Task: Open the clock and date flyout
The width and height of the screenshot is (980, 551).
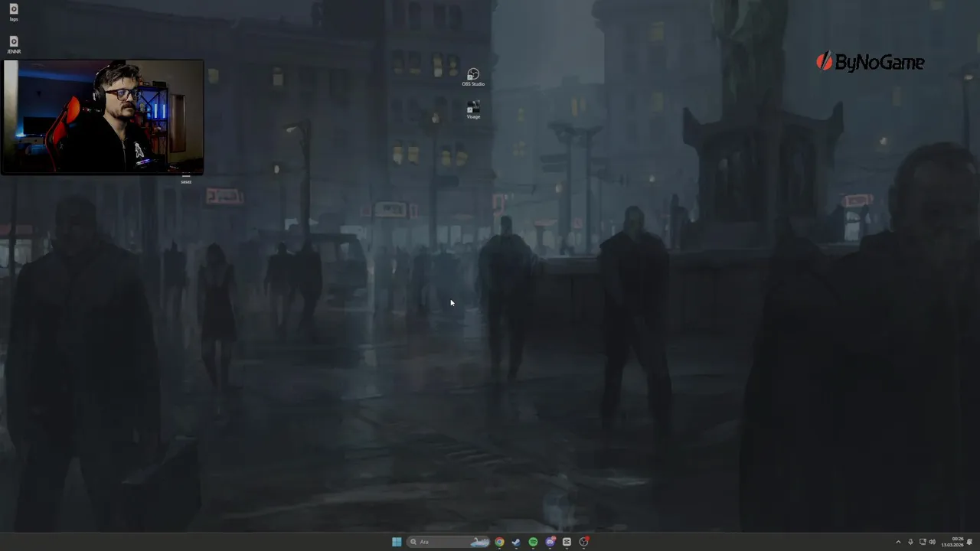Action: click(x=952, y=542)
